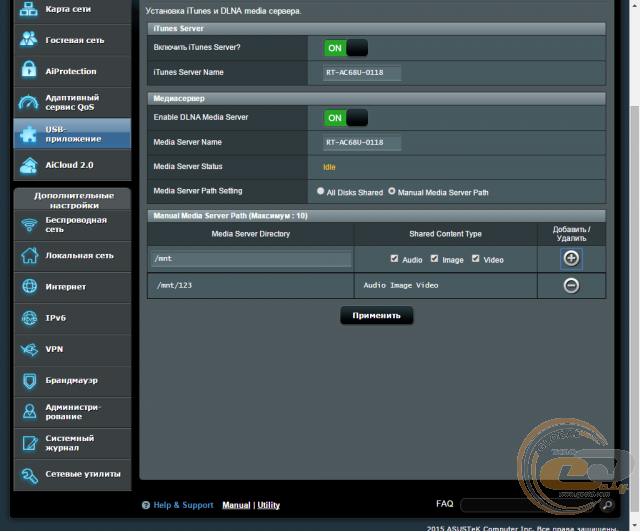Click the IPv6 globe icon

click(x=29, y=318)
